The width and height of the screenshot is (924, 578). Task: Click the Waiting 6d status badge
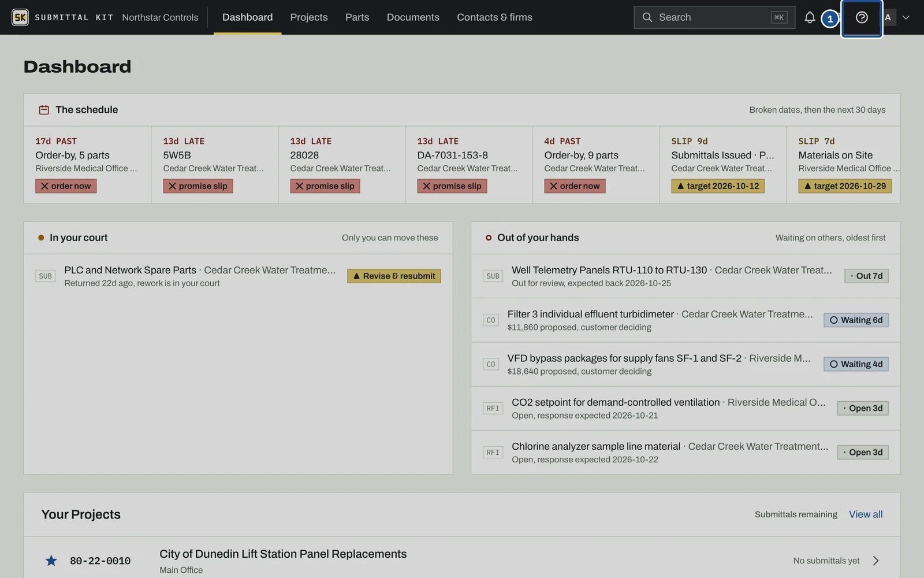pyautogui.click(x=856, y=320)
